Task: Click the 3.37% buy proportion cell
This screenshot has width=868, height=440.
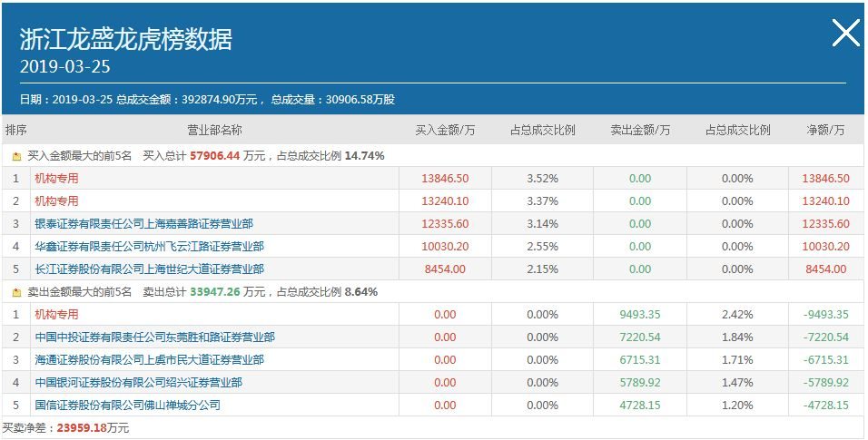Action: click(x=543, y=200)
